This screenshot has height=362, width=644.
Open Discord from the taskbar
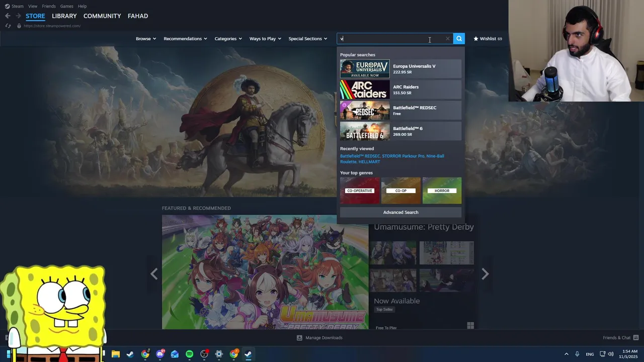[160, 354]
